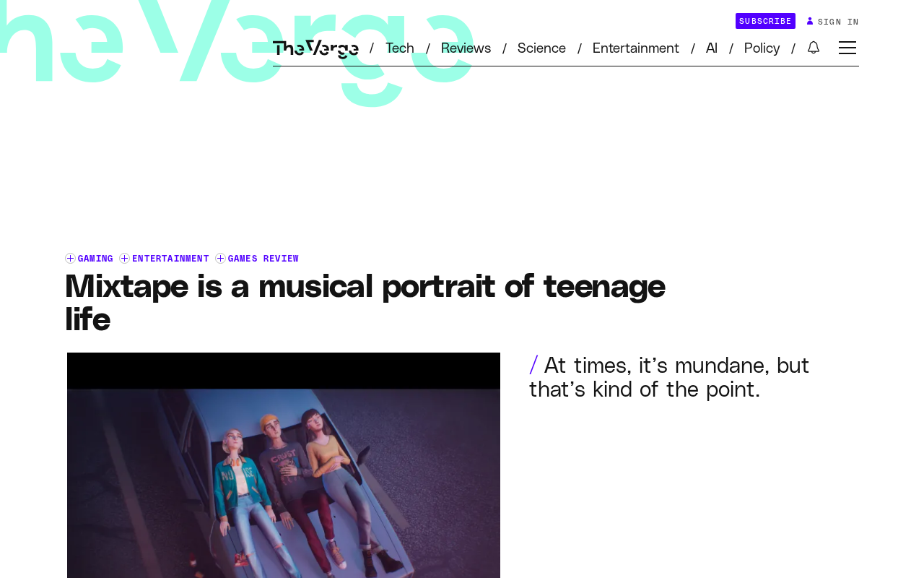924x578 pixels.
Task: Open the Entertainment category tag link
Action: (x=170, y=259)
